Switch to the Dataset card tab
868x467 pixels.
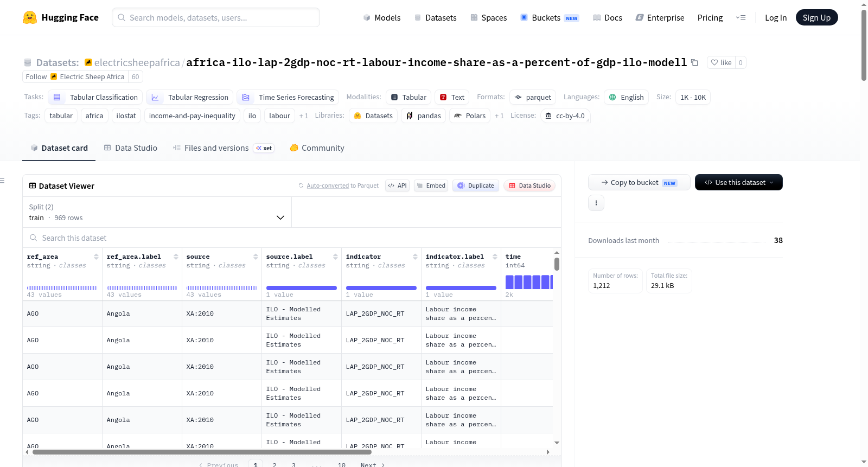coord(59,148)
